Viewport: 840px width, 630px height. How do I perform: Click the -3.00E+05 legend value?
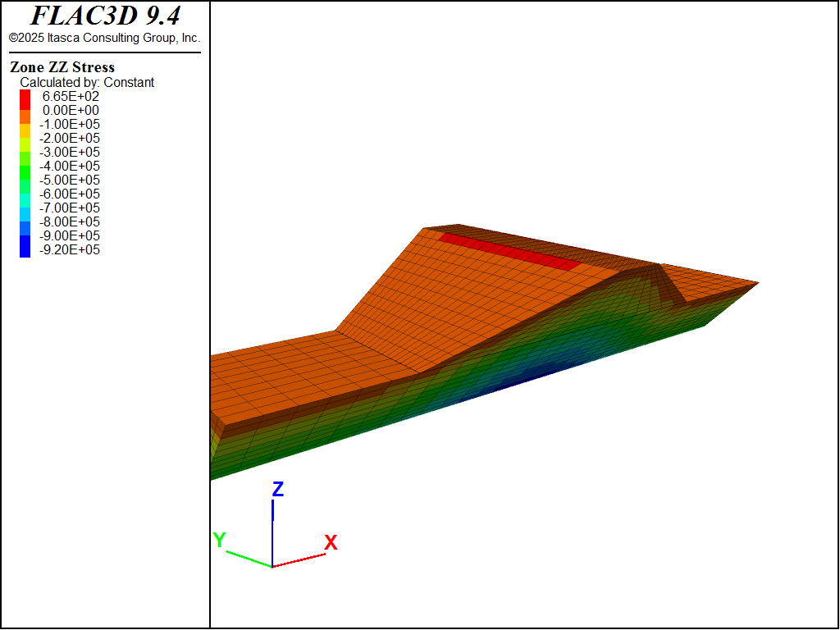click(x=70, y=152)
